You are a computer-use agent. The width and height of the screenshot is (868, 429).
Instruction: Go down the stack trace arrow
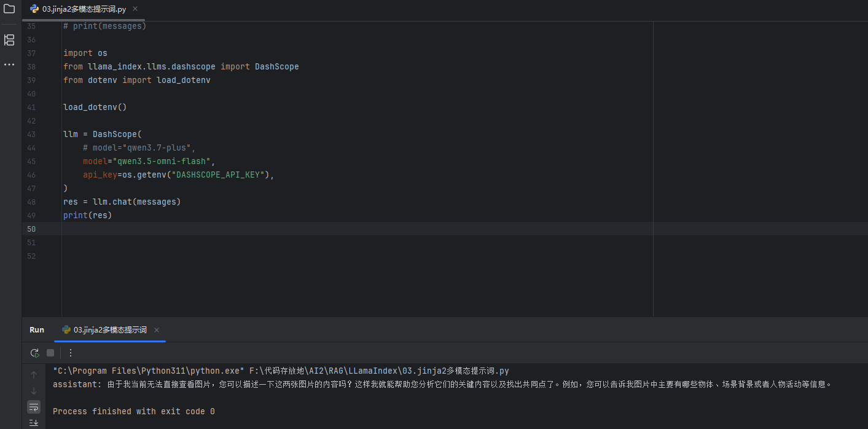(34, 390)
